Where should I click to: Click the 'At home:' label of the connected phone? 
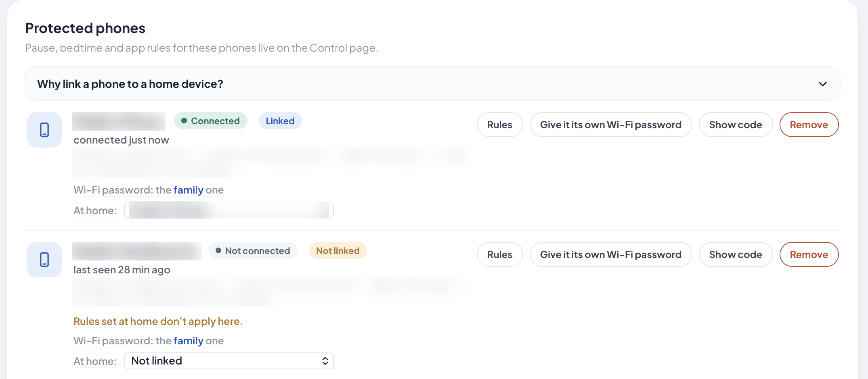pos(95,210)
